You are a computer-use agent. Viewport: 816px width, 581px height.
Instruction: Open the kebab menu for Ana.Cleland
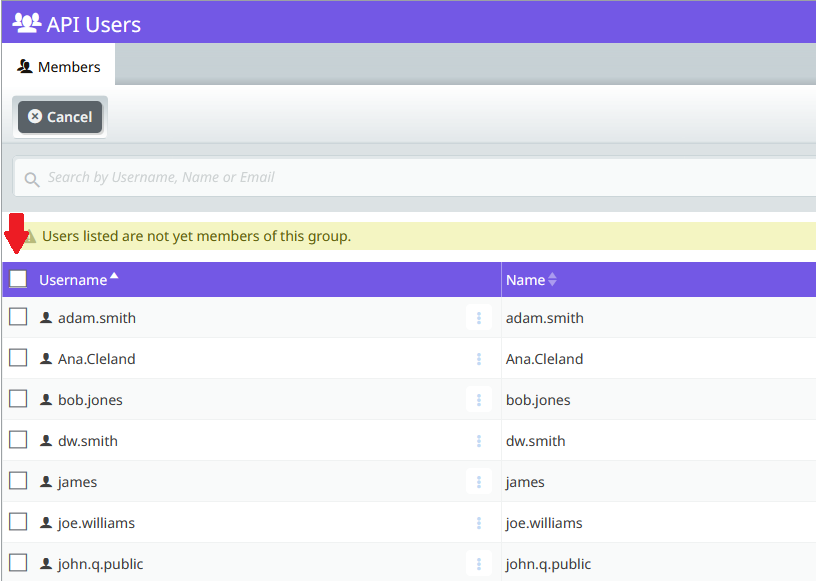tap(479, 359)
